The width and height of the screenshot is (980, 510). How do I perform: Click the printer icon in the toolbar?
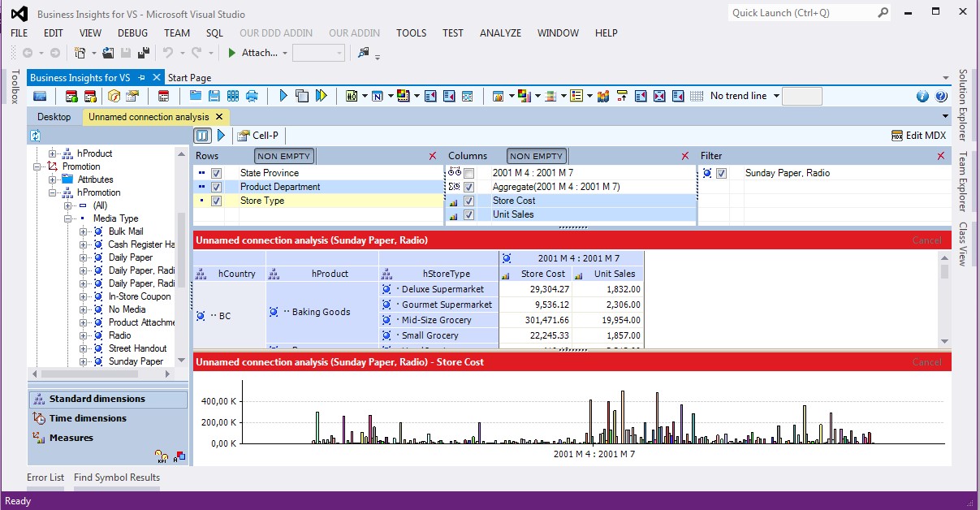[x=252, y=96]
